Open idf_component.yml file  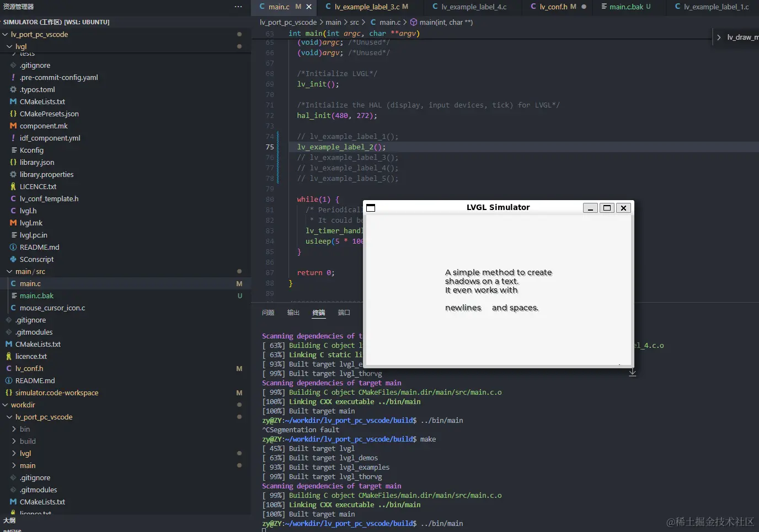coord(50,138)
